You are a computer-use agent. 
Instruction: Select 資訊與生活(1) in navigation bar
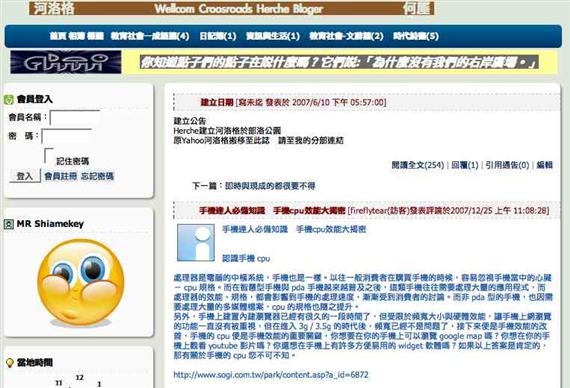pyautogui.click(x=273, y=36)
